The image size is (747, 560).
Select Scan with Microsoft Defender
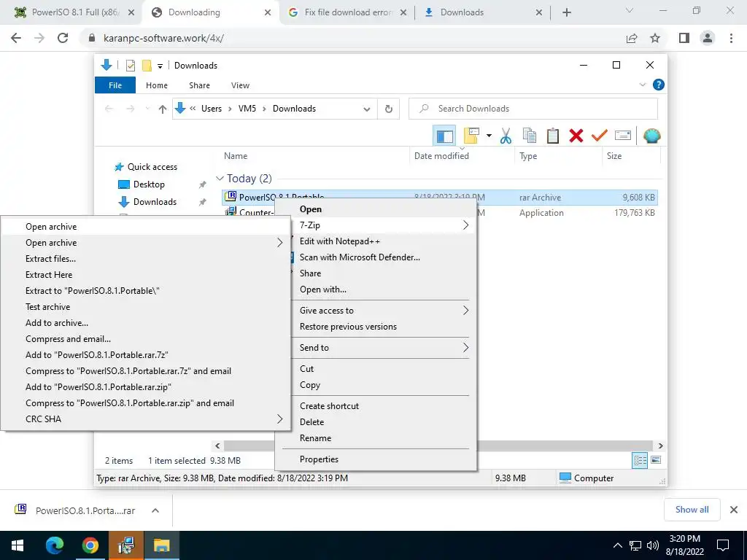[360, 257]
